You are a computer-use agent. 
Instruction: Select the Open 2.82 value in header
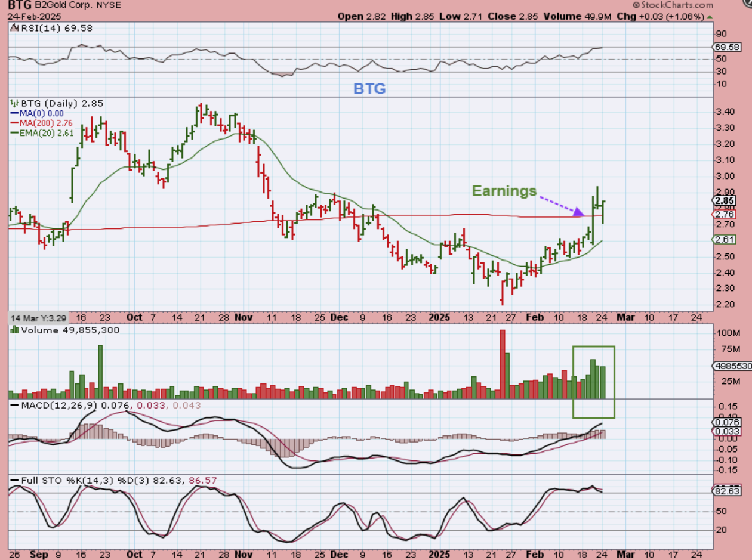pyautogui.click(x=362, y=16)
